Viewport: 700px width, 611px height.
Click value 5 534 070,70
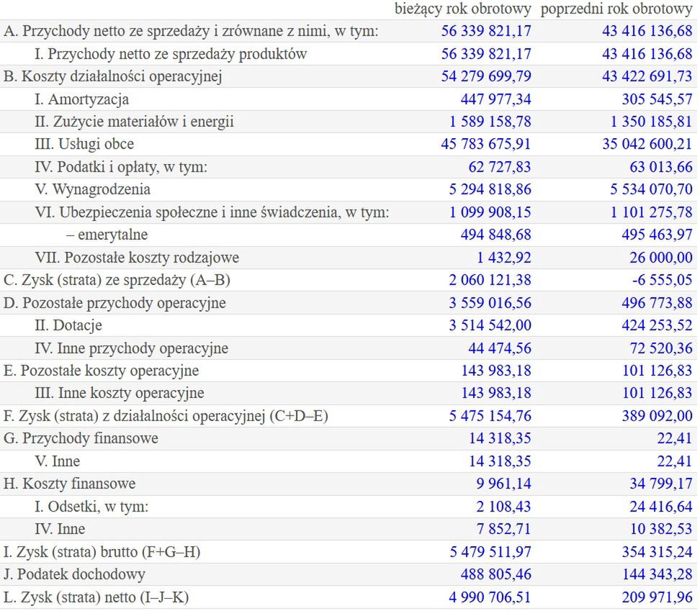pyautogui.click(x=651, y=189)
